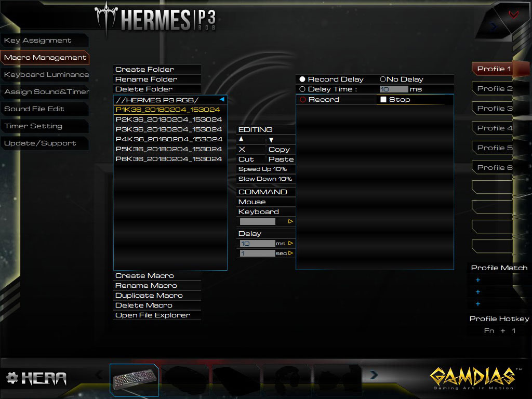Viewport: 532px width, 399px height.
Task: Open the Update/Support section
Action: (x=45, y=143)
